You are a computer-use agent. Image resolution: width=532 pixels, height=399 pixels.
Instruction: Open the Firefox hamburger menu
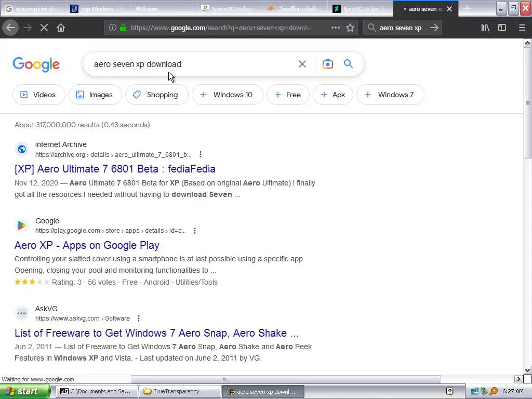coord(522,28)
